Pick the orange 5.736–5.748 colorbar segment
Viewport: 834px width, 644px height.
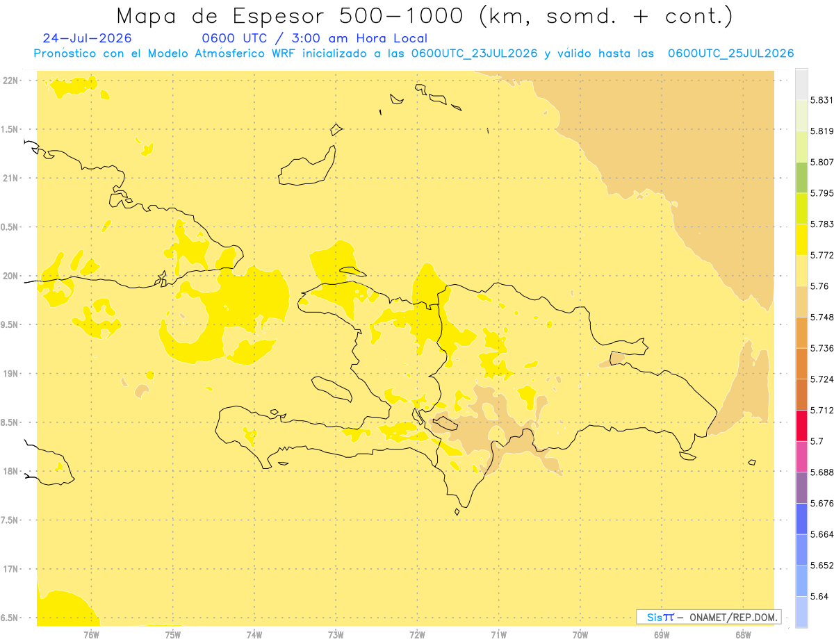point(801,333)
